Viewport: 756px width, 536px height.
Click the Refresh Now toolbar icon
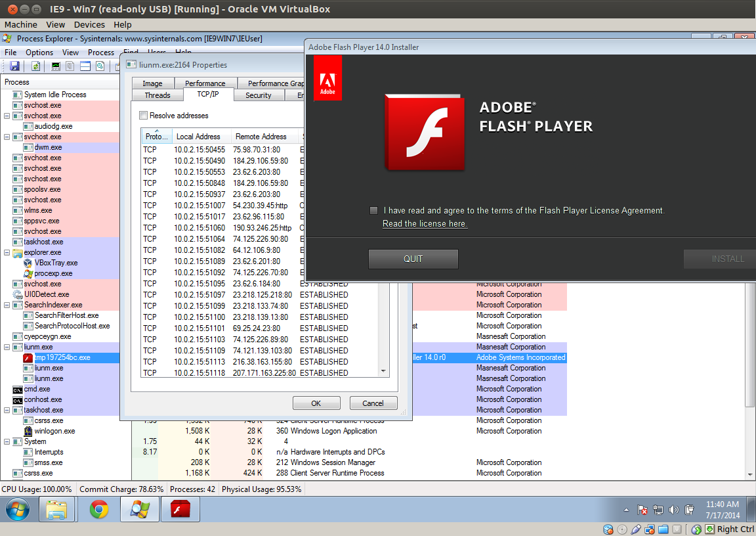click(x=35, y=66)
